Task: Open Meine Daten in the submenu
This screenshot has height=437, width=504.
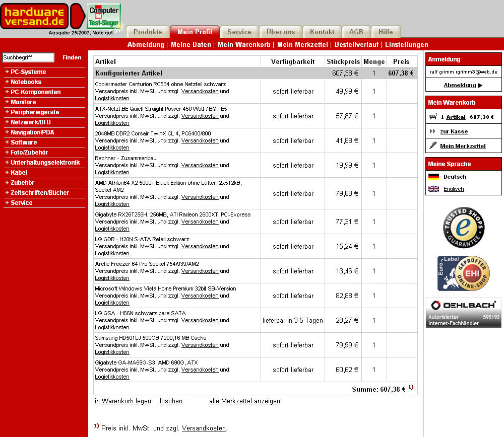Action: [191, 45]
